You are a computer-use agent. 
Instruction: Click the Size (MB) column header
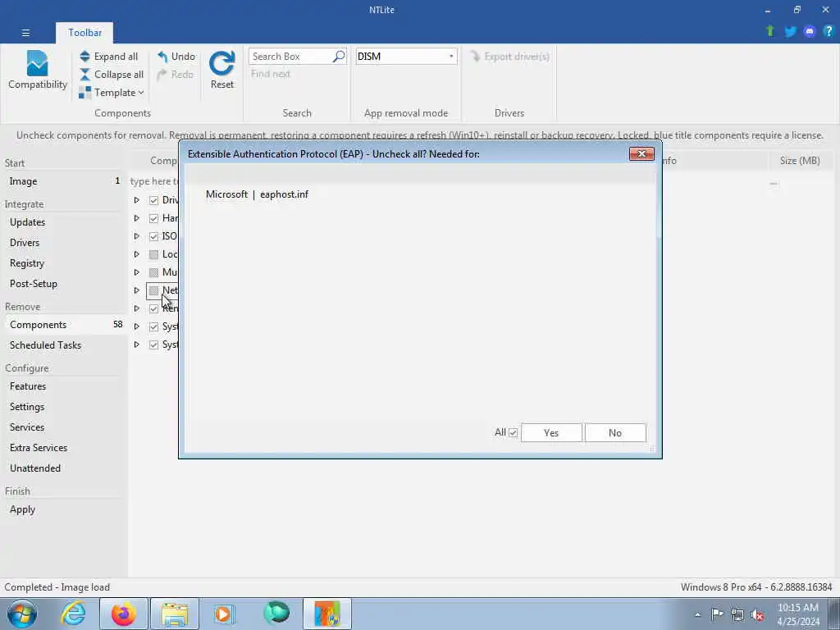point(799,161)
